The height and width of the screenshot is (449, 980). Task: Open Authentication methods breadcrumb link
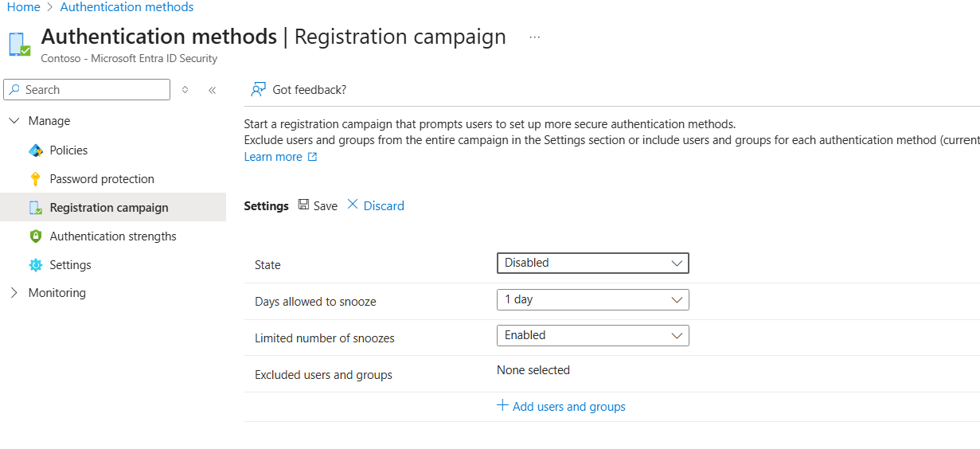click(x=127, y=7)
